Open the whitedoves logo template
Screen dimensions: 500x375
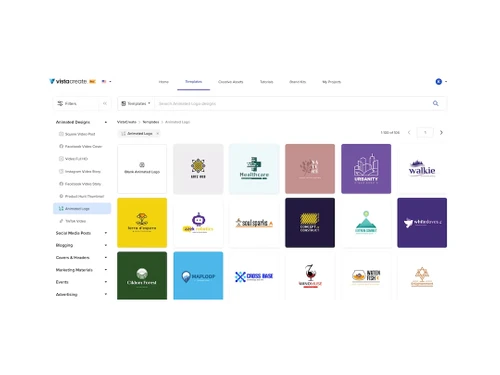[x=422, y=223]
